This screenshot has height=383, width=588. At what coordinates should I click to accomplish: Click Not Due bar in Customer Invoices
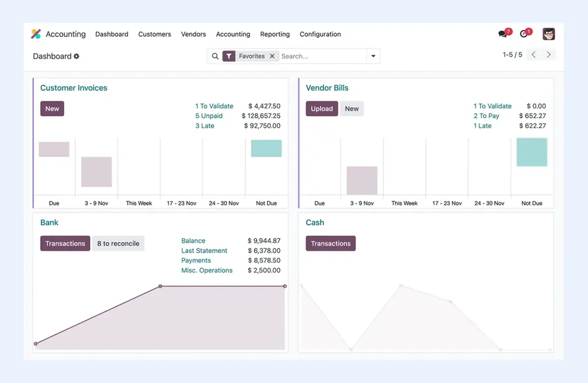[267, 148]
